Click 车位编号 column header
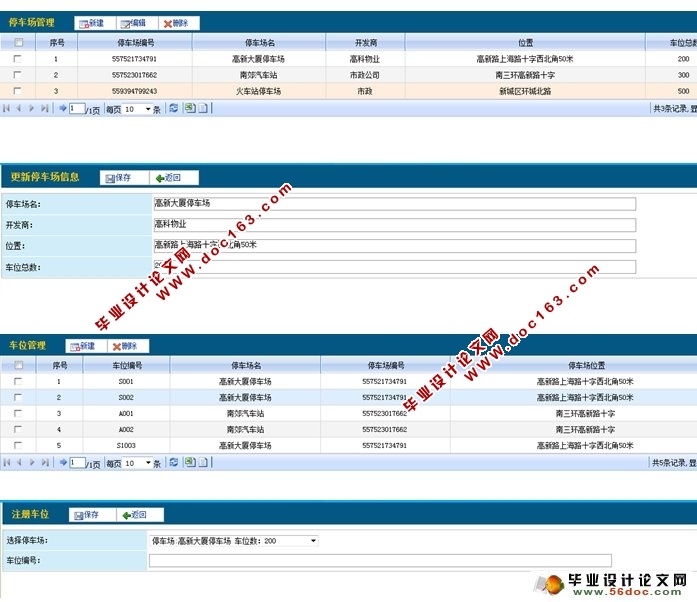Screen dimensions: 697x602 click(127, 365)
